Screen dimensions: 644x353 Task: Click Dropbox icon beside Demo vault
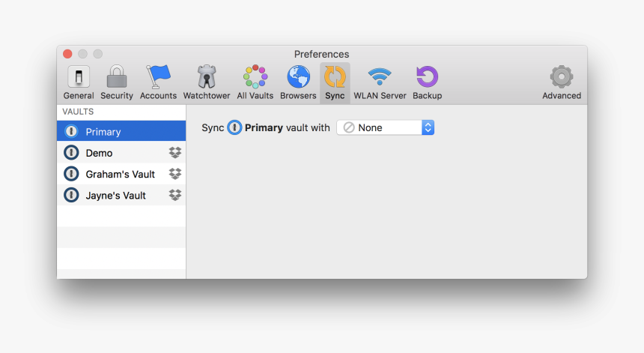pos(175,152)
